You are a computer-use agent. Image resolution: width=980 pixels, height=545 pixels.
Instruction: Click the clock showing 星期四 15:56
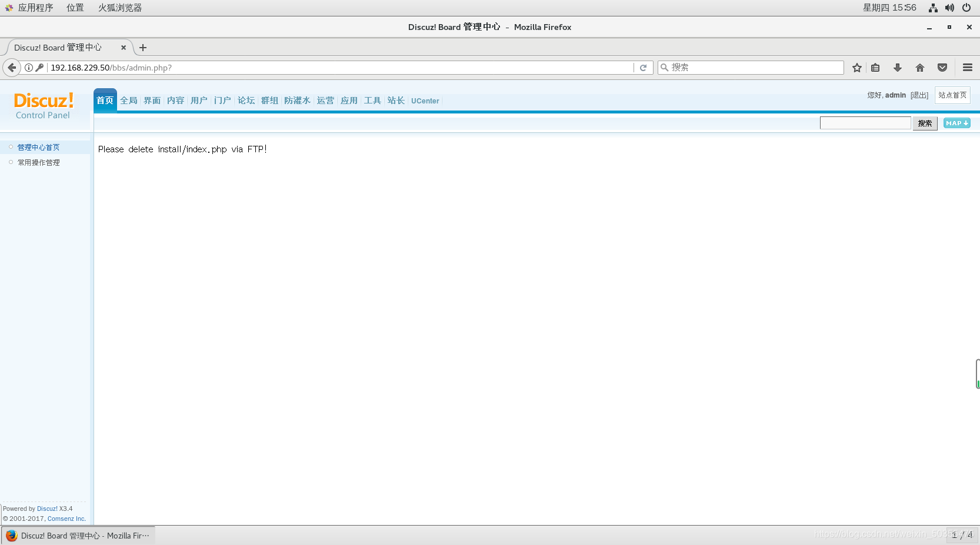(889, 8)
